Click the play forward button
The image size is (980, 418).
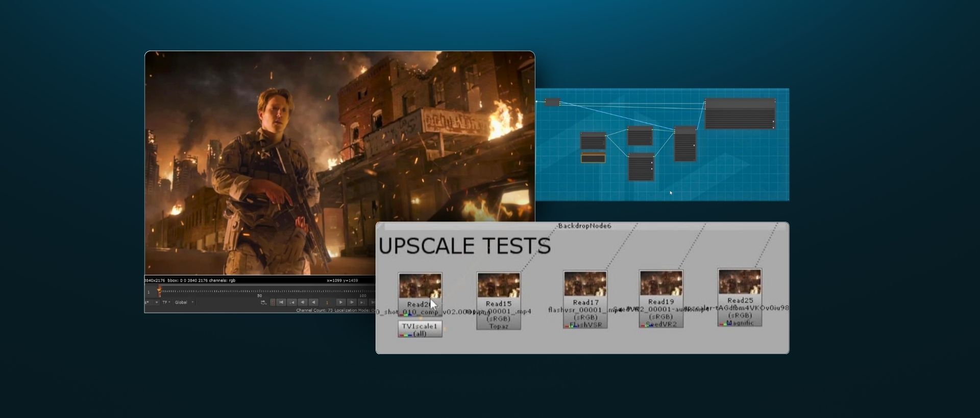pos(340,303)
